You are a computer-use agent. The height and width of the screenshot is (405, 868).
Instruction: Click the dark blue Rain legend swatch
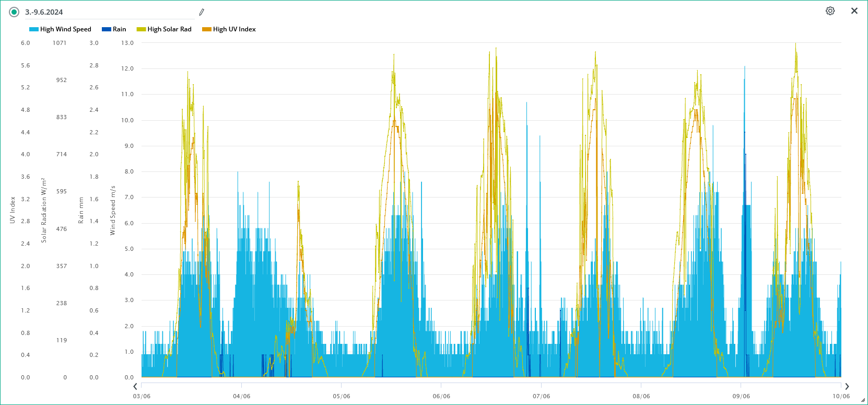point(107,29)
